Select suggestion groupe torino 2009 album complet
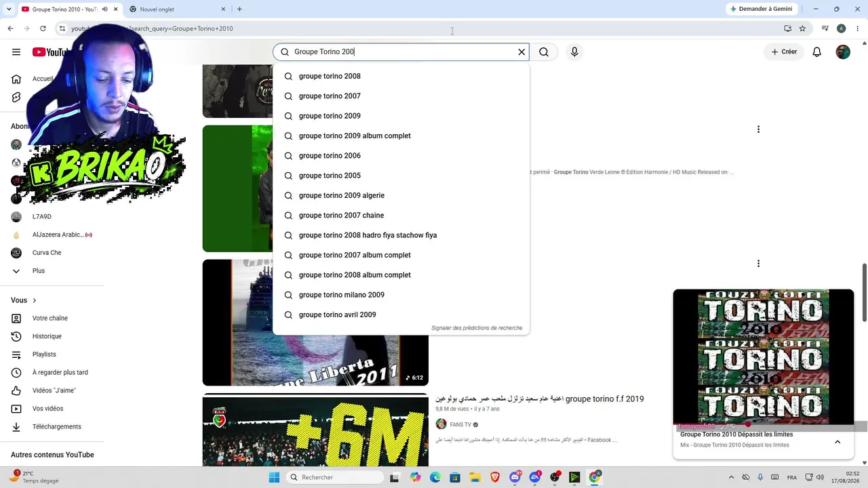 (401, 136)
